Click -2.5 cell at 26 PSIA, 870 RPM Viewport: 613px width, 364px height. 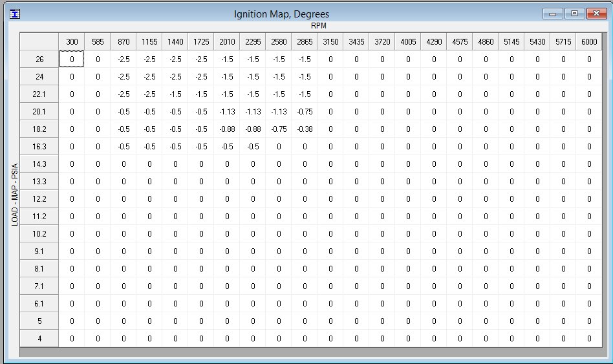pyautogui.click(x=124, y=59)
